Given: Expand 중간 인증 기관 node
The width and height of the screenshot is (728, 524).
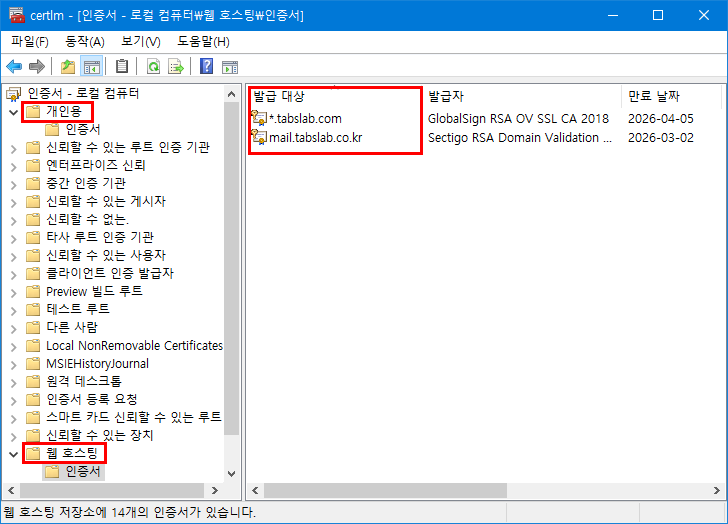Looking at the screenshot, I should coord(13,185).
